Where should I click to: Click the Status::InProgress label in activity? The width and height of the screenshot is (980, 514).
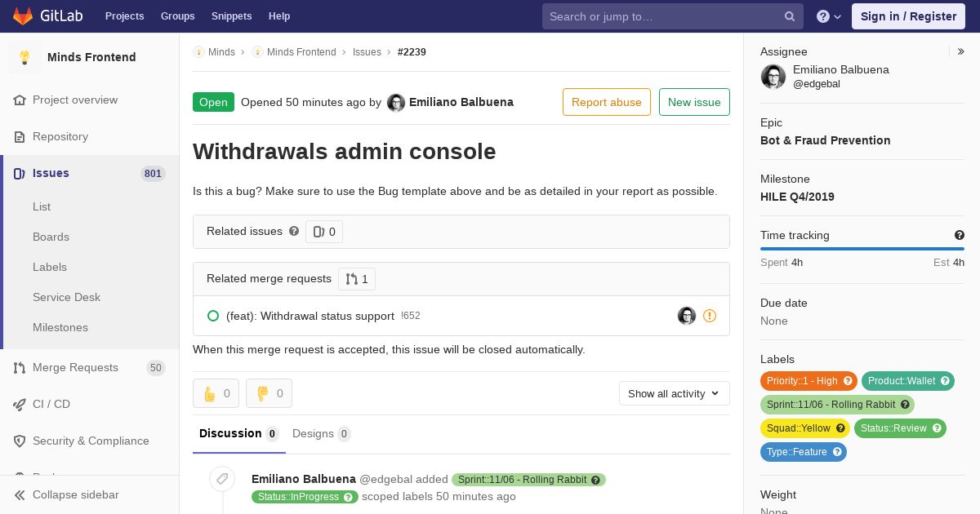[x=305, y=497]
